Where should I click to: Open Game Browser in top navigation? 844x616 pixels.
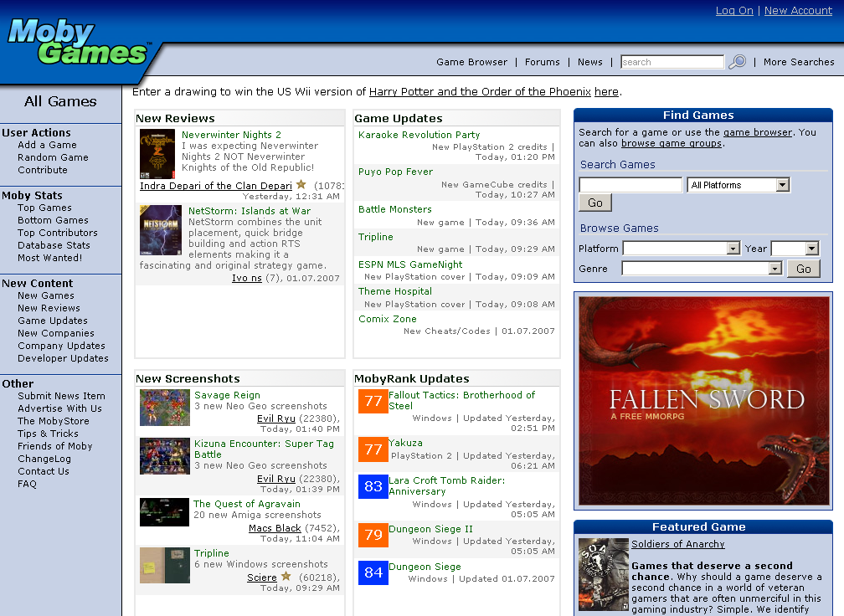(x=472, y=62)
